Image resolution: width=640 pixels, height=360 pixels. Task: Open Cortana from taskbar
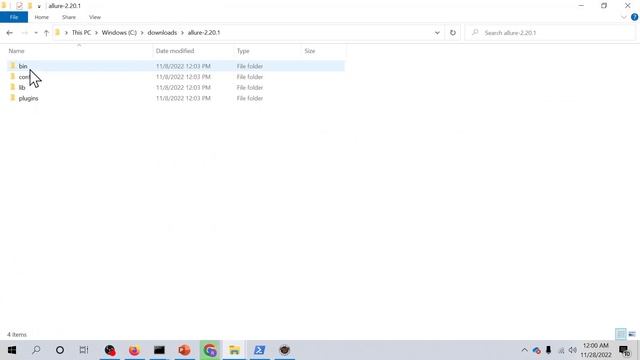[60, 350]
